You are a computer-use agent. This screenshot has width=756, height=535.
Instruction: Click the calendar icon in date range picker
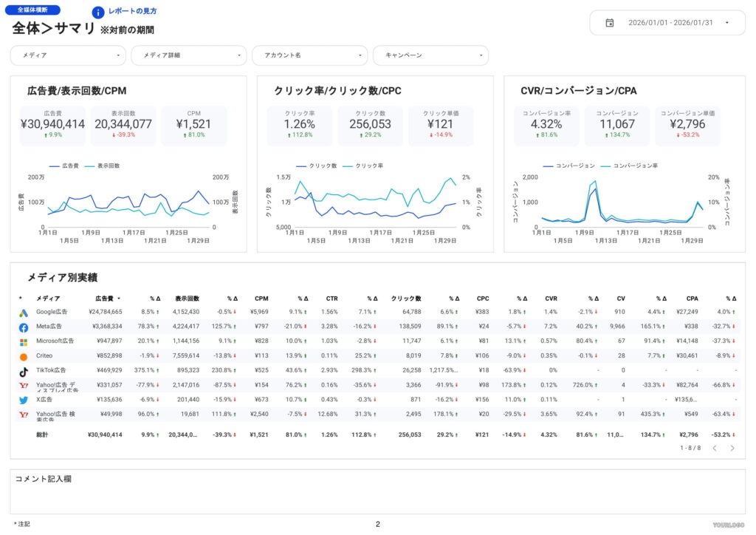pyautogui.click(x=610, y=23)
